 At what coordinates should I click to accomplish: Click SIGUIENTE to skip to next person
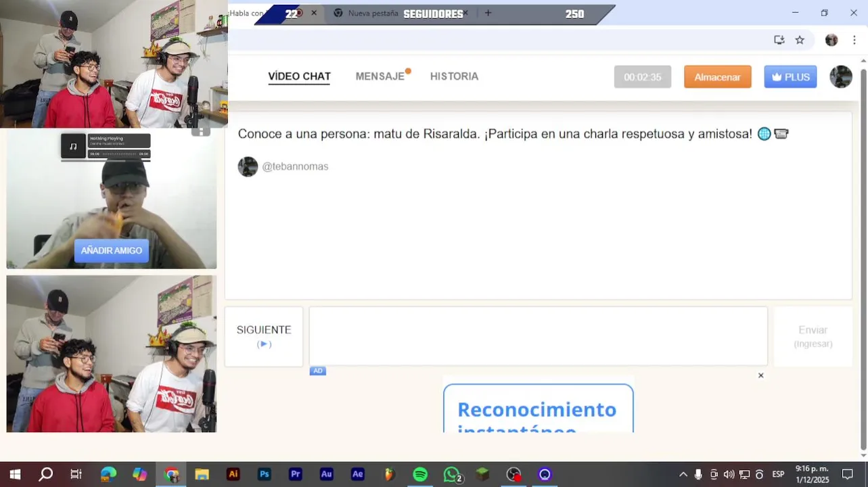click(x=264, y=336)
